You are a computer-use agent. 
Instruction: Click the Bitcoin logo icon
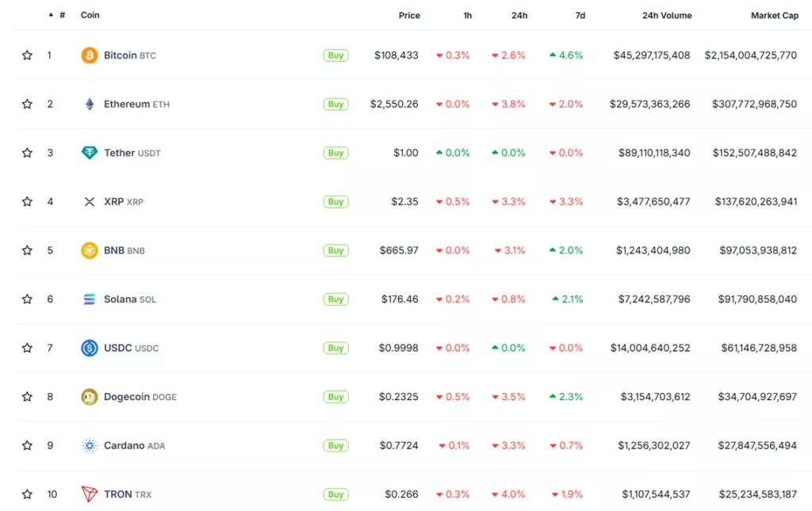coord(90,55)
